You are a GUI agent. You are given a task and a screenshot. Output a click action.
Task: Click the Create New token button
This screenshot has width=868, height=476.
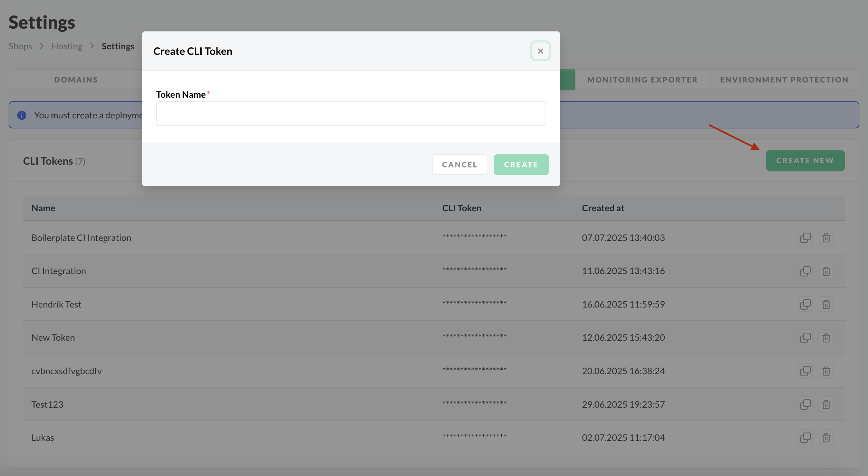(x=805, y=161)
